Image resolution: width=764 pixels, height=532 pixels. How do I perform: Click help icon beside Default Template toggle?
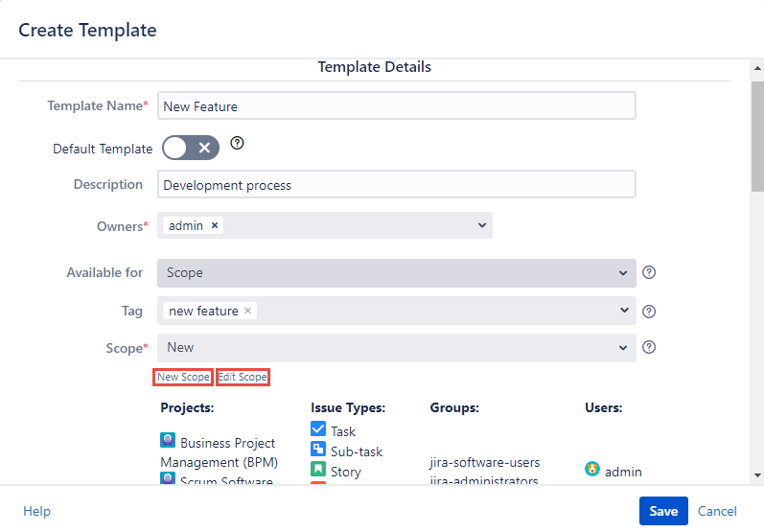(x=238, y=144)
